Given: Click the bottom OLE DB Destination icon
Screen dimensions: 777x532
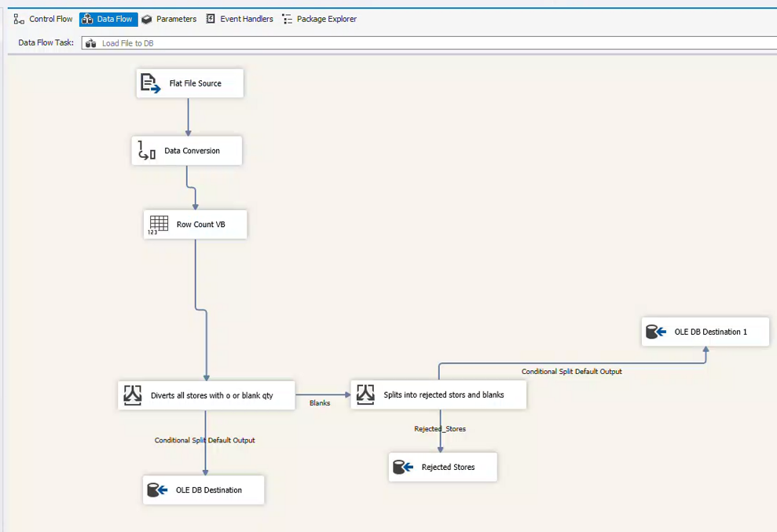Looking at the screenshot, I should [x=158, y=490].
